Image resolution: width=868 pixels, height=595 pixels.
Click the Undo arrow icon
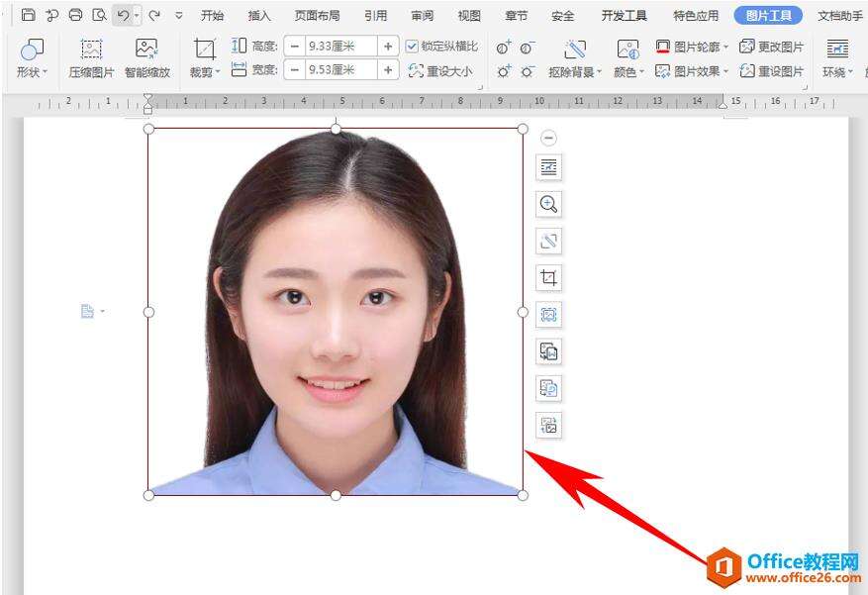pyautogui.click(x=123, y=15)
